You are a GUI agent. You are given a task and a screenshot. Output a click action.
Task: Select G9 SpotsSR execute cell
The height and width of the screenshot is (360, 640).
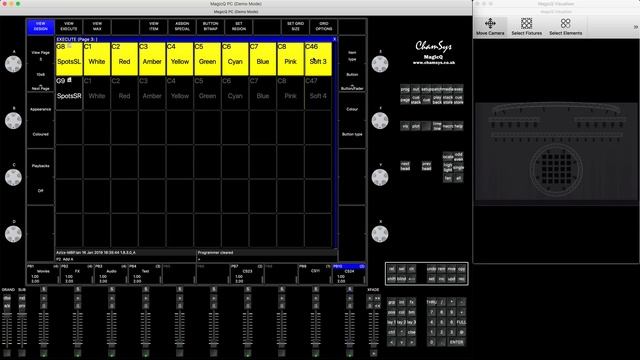pyautogui.click(x=69, y=93)
